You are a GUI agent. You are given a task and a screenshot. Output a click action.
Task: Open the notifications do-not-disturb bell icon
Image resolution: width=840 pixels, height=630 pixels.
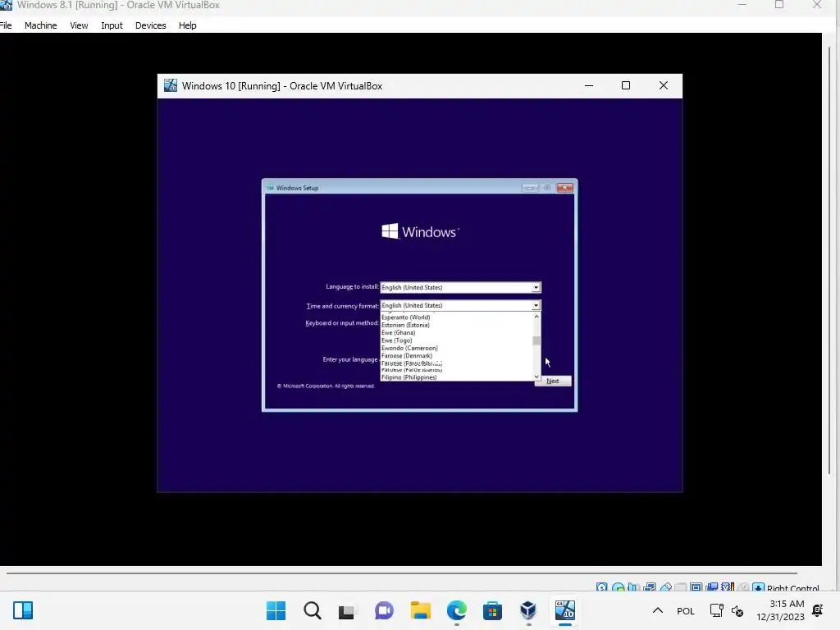818,610
